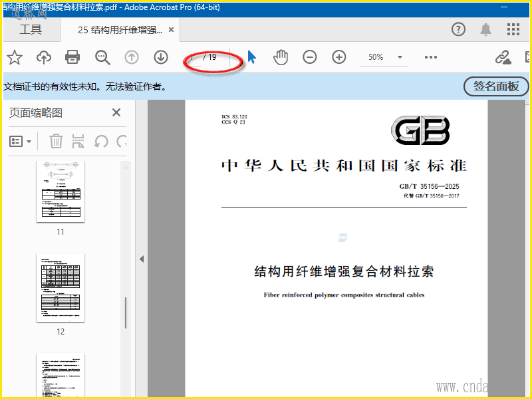Open the help question mark

tap(458, 29)
